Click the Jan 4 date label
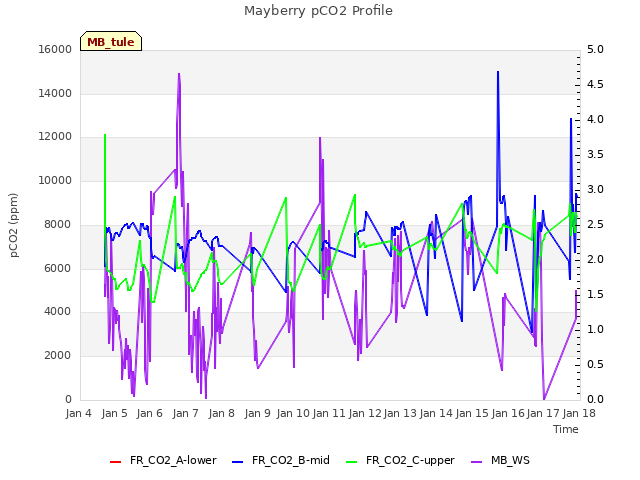640x480 pixels. click(78, 413)
